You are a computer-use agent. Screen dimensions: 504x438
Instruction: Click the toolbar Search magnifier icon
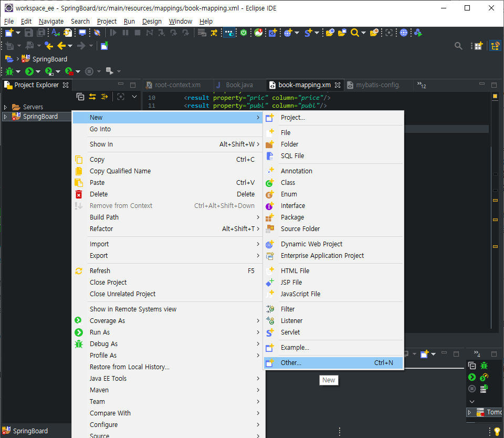pos(354,33)
